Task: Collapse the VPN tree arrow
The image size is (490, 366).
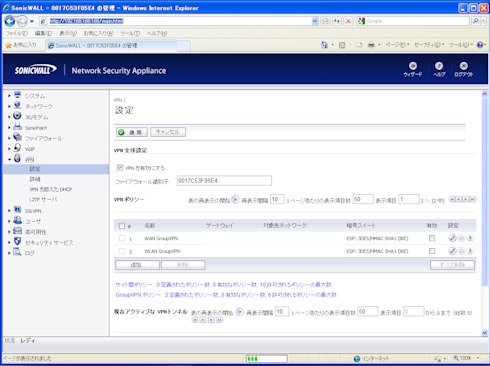Action: tap(9, 159)
